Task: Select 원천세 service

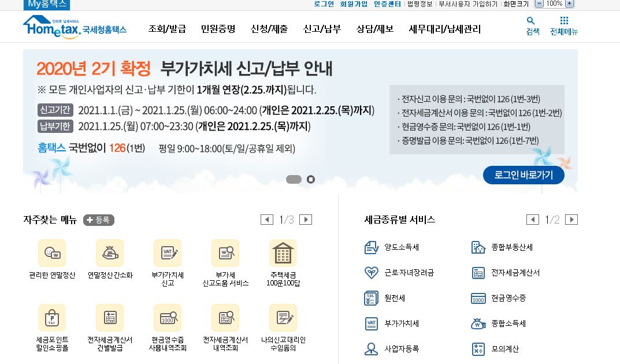Action: tap(384, 298)
